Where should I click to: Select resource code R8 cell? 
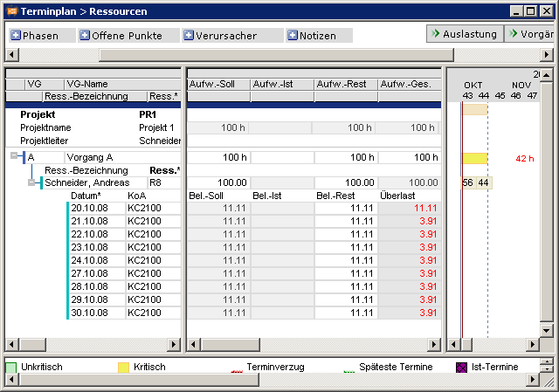[x=164, y=182]
